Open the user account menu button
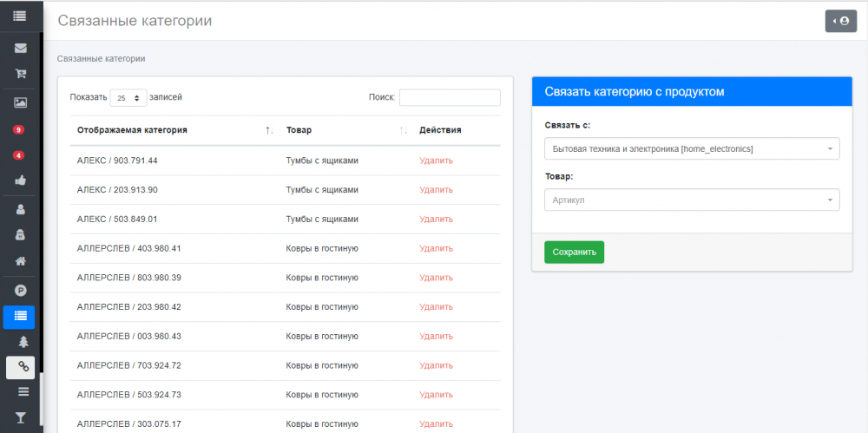Image resolution: width=868 pixels, height=433 pixels. pyautogui.click(x=840, y=21)
